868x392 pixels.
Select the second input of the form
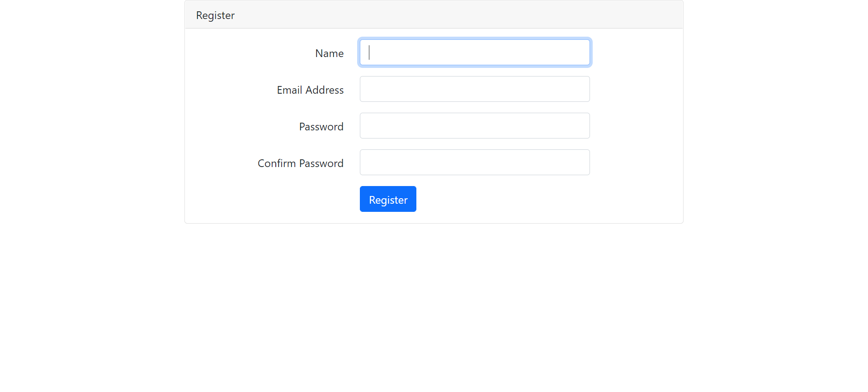point(475,89)
